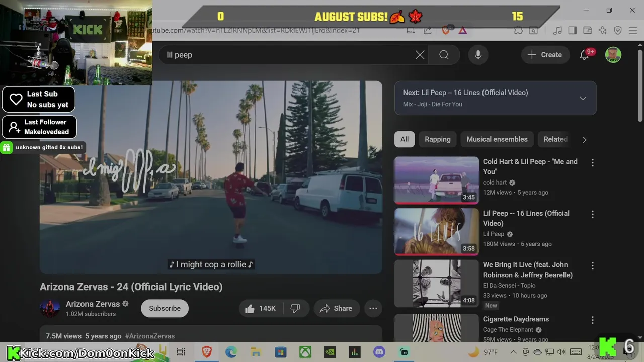644x362 pixels.
Task: Open the more actions ellipsis under video
Action: pos(373,308)
